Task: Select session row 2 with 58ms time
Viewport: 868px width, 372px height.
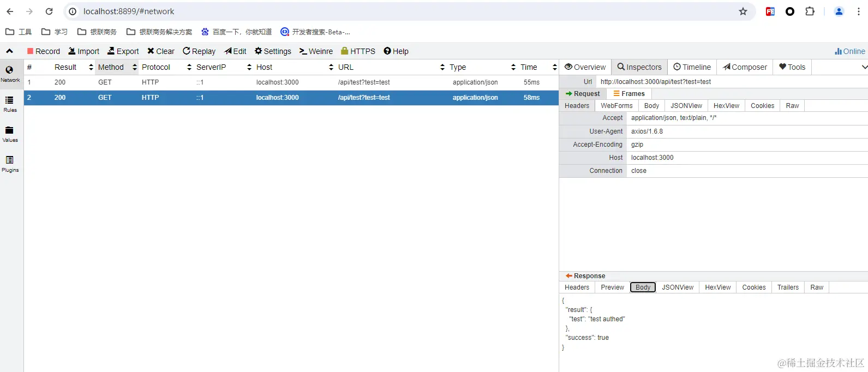Action: 291,98
